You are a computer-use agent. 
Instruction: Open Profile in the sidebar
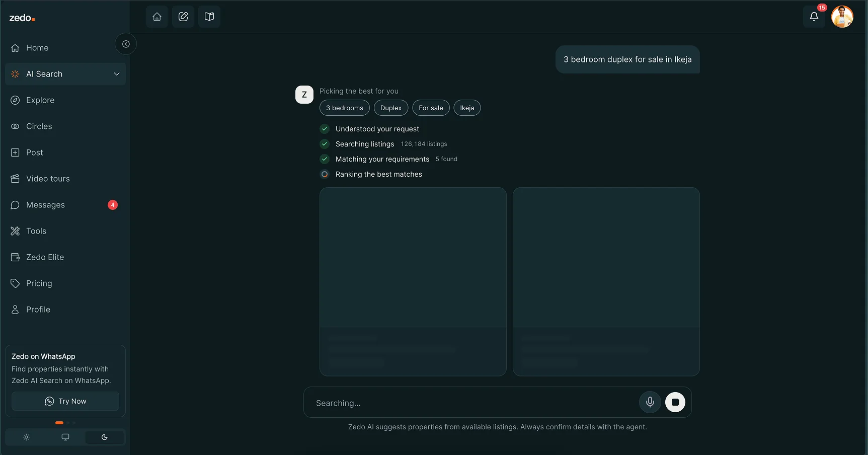[65, 310]
